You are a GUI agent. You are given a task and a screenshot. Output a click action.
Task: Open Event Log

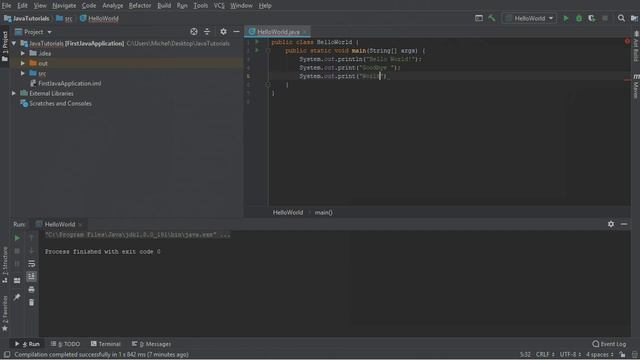(609, 344)
